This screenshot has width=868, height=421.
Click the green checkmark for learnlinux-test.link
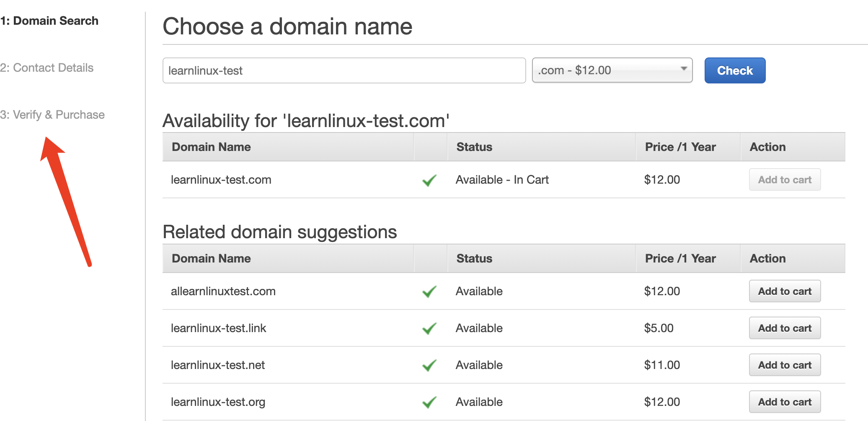429,328
